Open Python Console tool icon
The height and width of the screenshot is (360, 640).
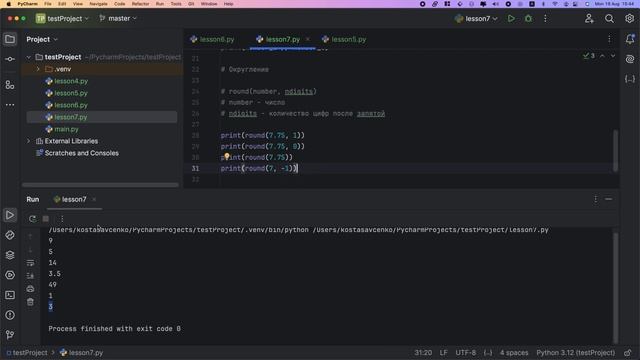pos(10,275)
